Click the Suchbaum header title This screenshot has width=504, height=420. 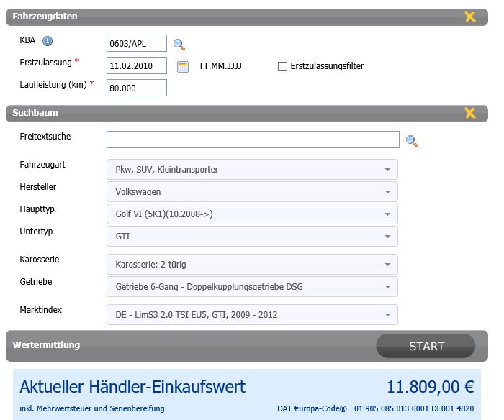click(x=35, y=113)
